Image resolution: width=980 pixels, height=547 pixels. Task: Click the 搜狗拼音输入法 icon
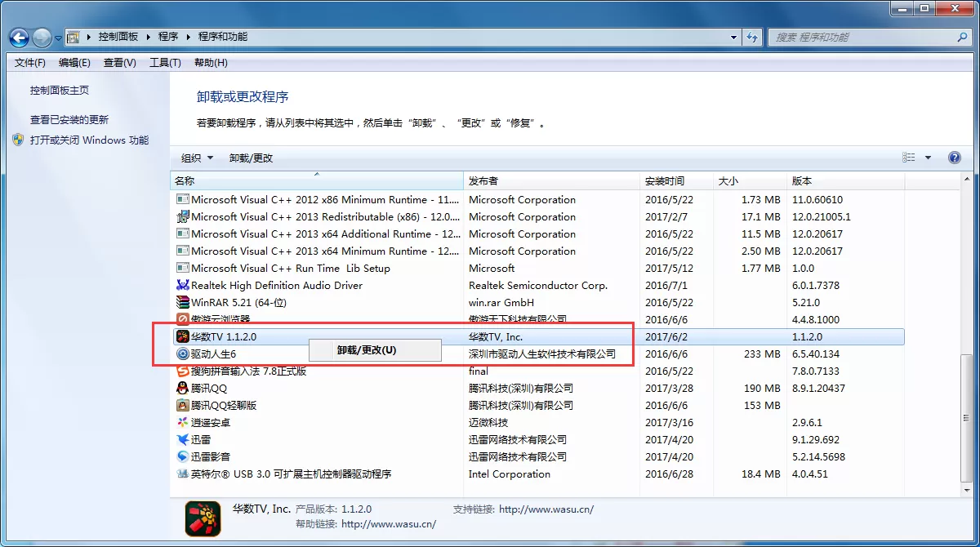[183, 371]
